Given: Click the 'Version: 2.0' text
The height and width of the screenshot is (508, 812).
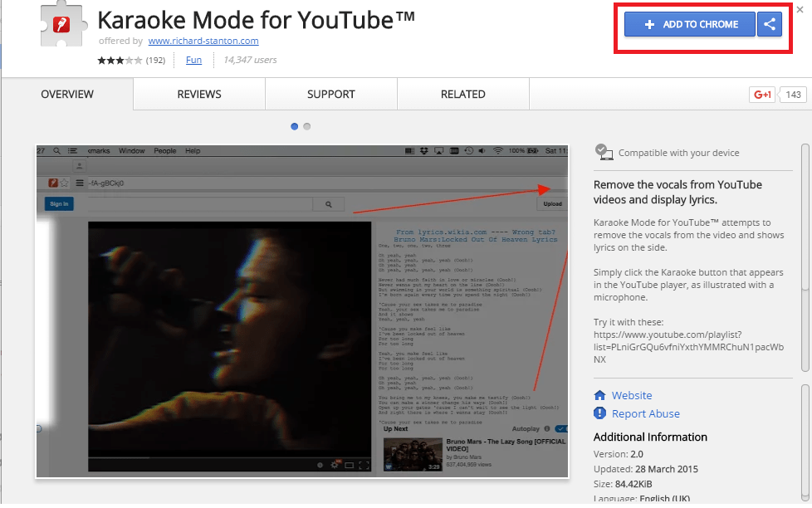Looking at the screenshot, I should (x=619, y=454).
